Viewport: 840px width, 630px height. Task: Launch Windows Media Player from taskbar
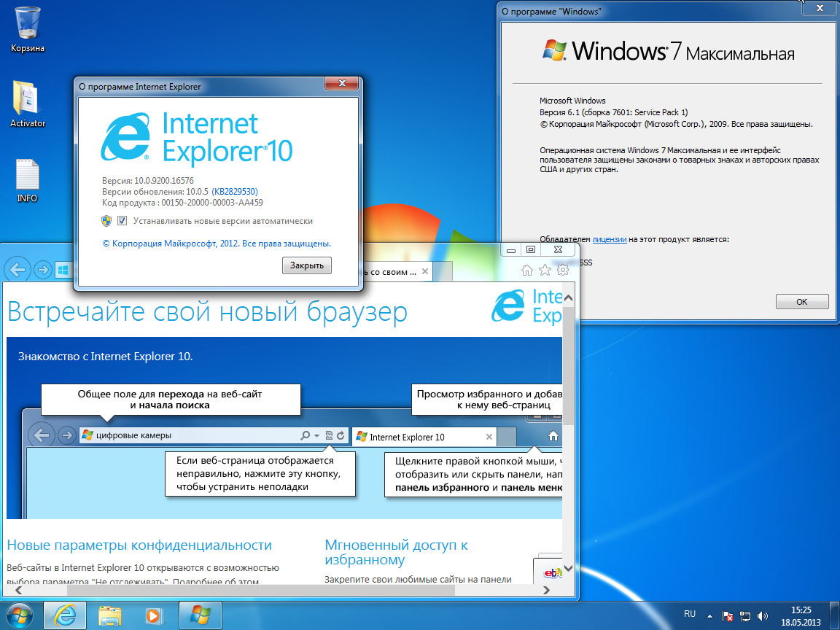[154, 615]
